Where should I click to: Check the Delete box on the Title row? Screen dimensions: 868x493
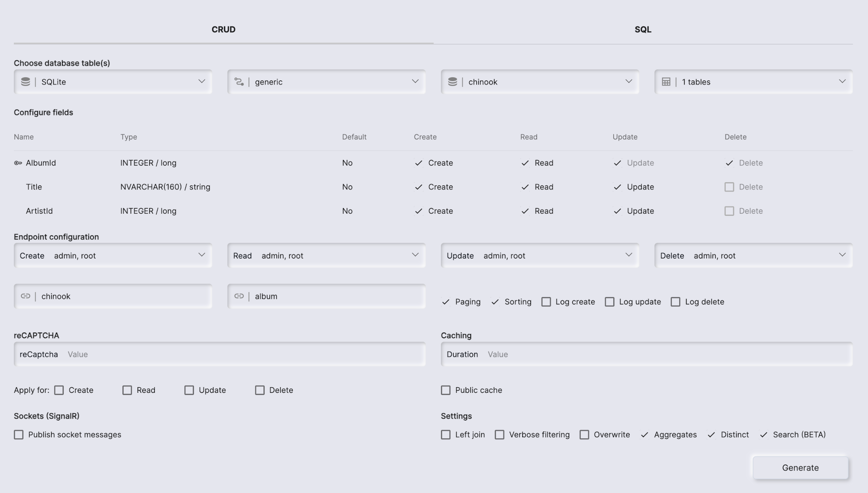click(729, 187)
